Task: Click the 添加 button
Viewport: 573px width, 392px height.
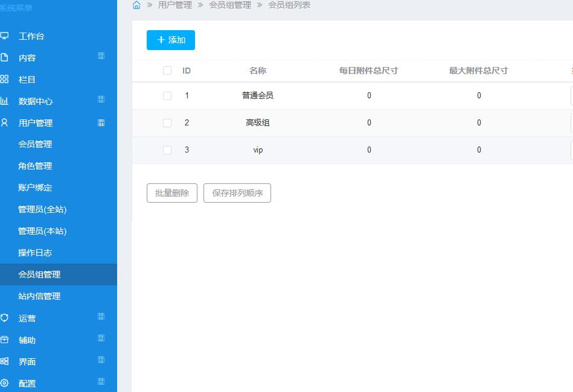Action: 171,40
